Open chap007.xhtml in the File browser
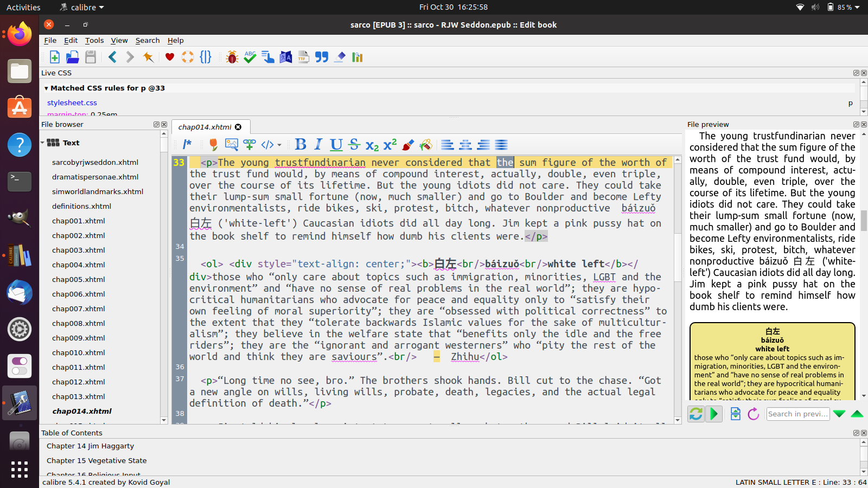This screenshot has height=488, width=868. pos(79,309)
